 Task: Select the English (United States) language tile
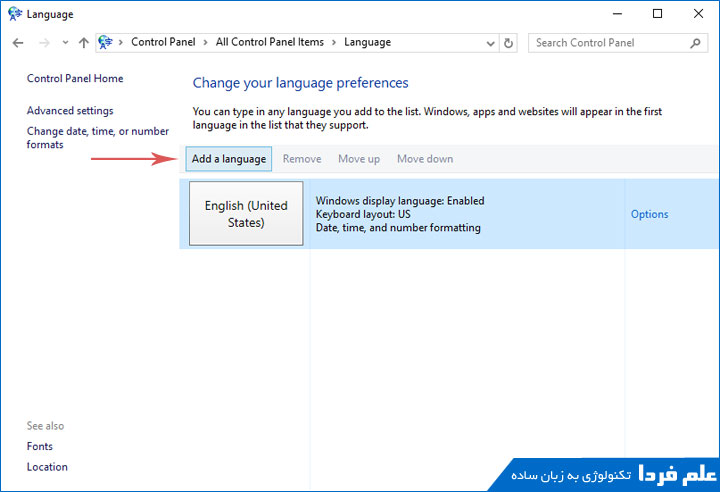pyautogui.click(x=246, y=214)
